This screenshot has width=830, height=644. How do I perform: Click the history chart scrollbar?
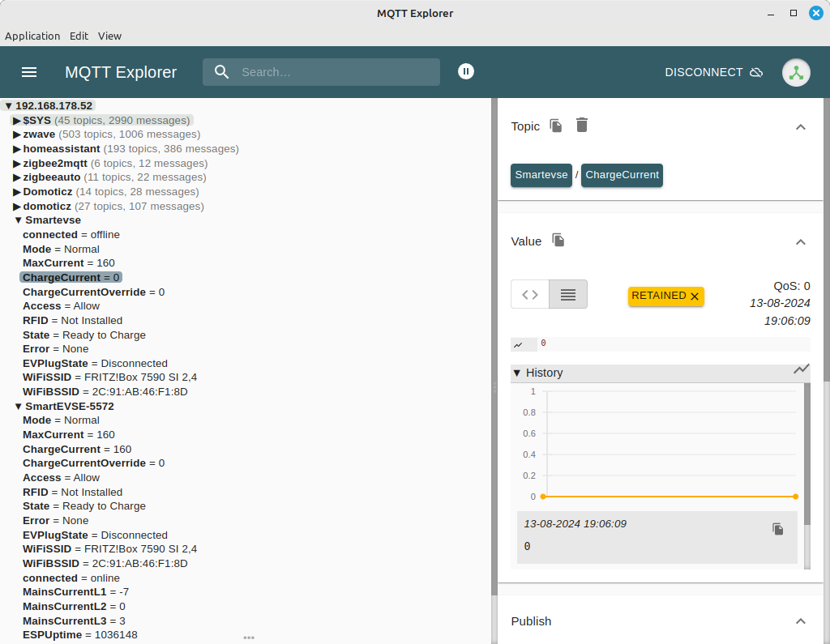click(x=807, y=454)
